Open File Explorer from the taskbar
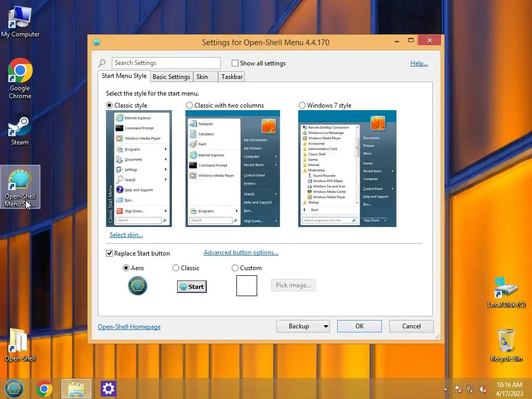This screenshot has height=399, width=532. click(x=76, y=389)
